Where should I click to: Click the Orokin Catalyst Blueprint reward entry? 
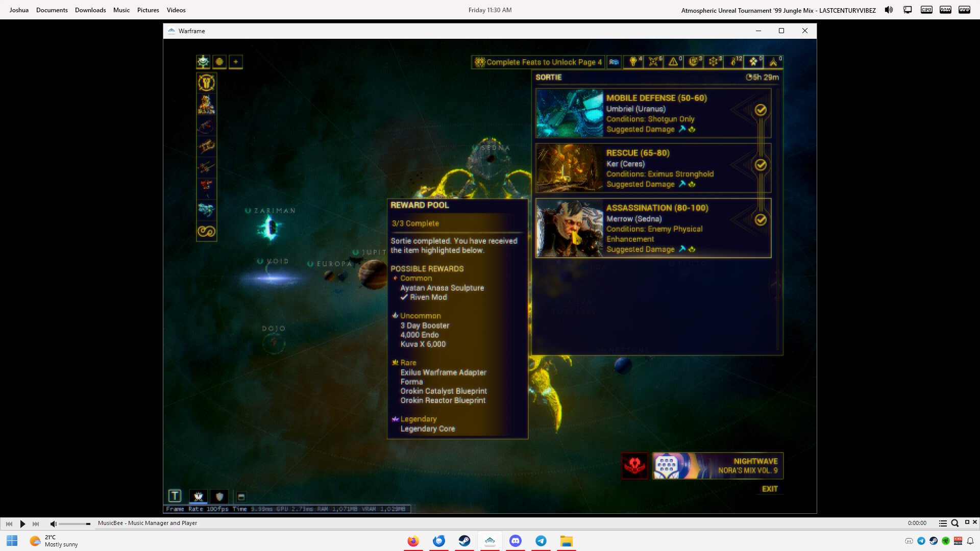444,391
